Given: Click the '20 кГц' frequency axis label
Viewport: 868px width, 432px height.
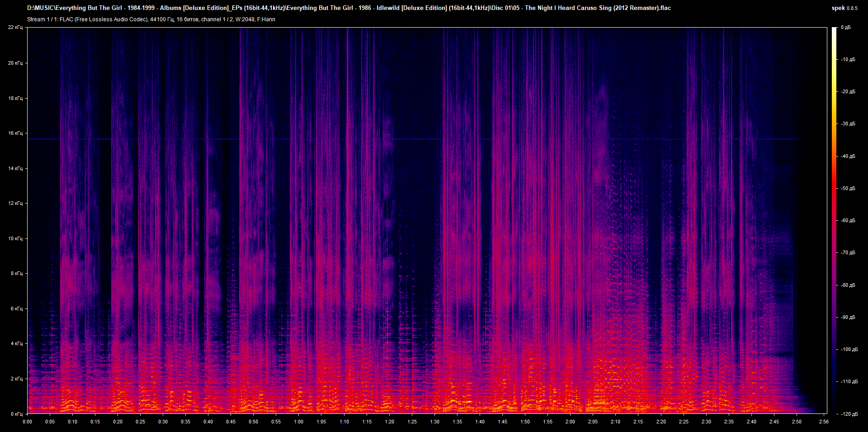Looking at the screenshot, I should [x=15, y=63].
